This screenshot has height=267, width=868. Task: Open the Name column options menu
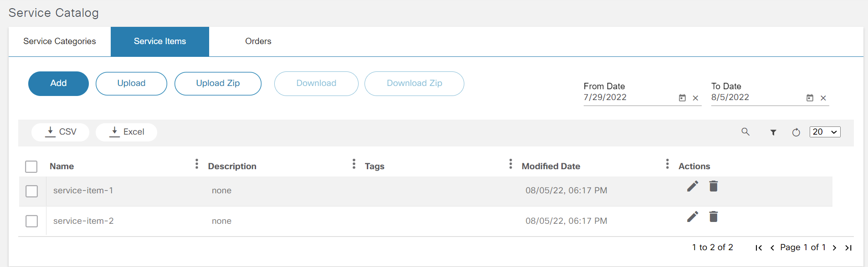pos(197,164)
